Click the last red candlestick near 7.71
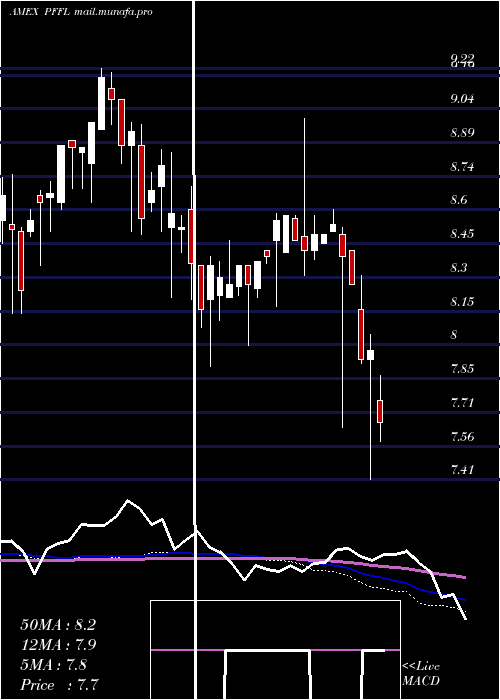This screenshot has width=500, height=700. point(380,411)
